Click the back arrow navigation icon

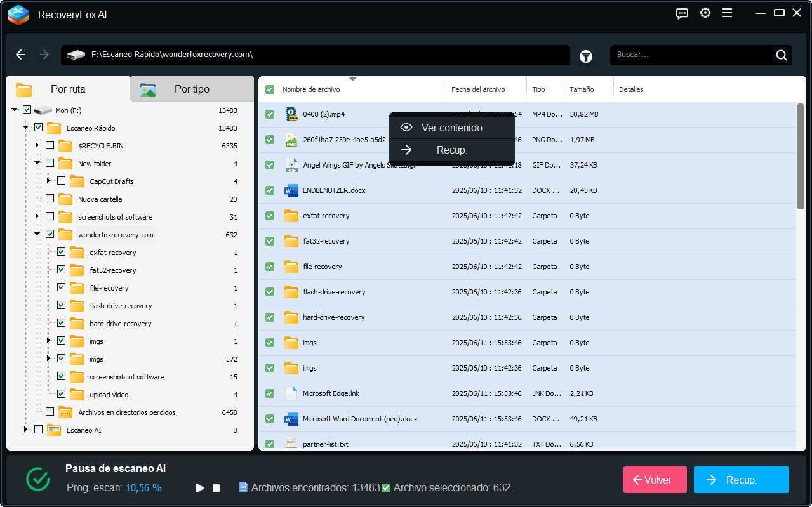tap(20, 55)
